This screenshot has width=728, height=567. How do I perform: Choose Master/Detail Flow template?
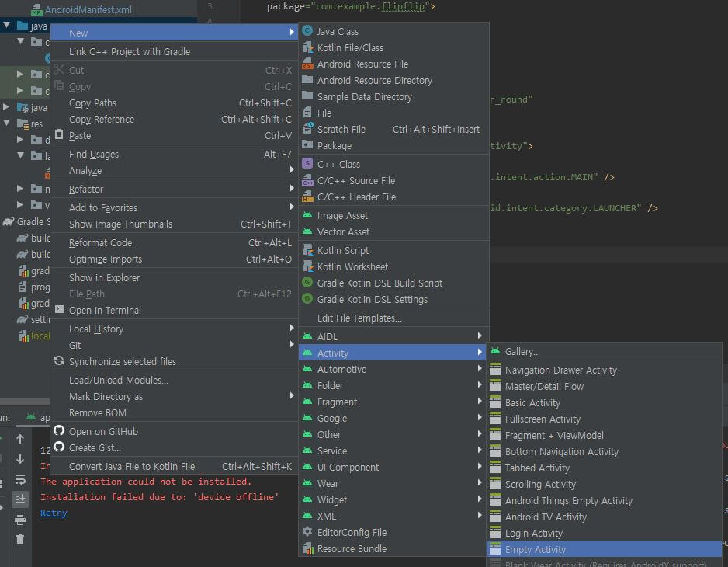[604, 387]
